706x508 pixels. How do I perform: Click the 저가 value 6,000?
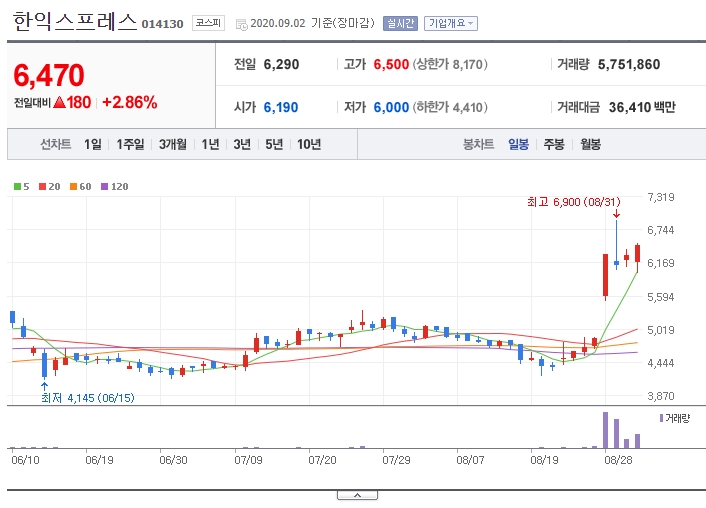click(x=391, y=107)
